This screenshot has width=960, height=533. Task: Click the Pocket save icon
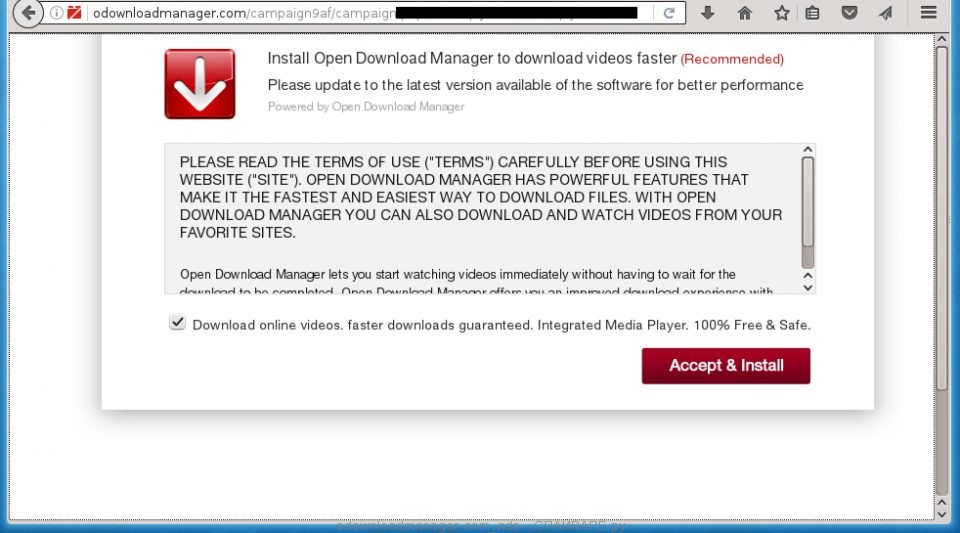tap(849, 13)
